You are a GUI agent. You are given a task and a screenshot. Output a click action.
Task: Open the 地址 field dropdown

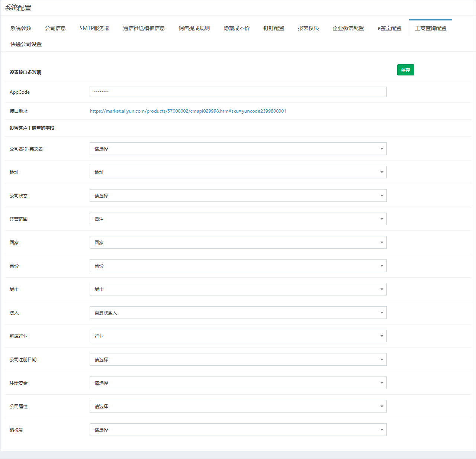coord(238,172)
